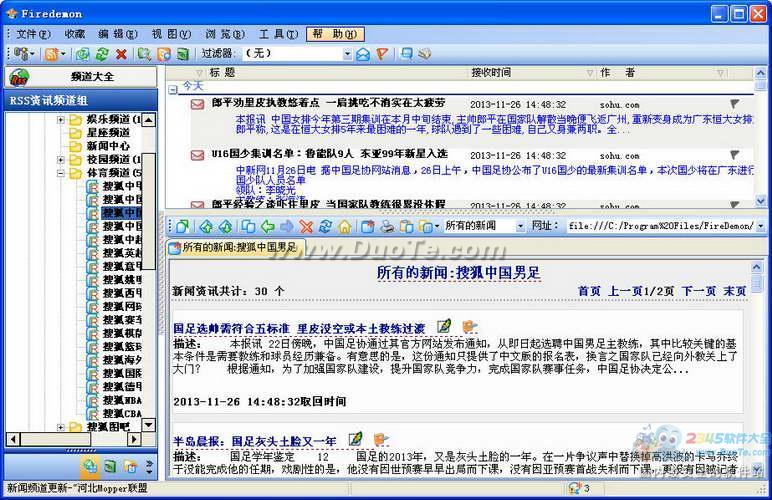Image resolution: width=772 pixels, height=500 pixels.
Task: Click the newspaper stack toolbar icon
Action: 424,54
